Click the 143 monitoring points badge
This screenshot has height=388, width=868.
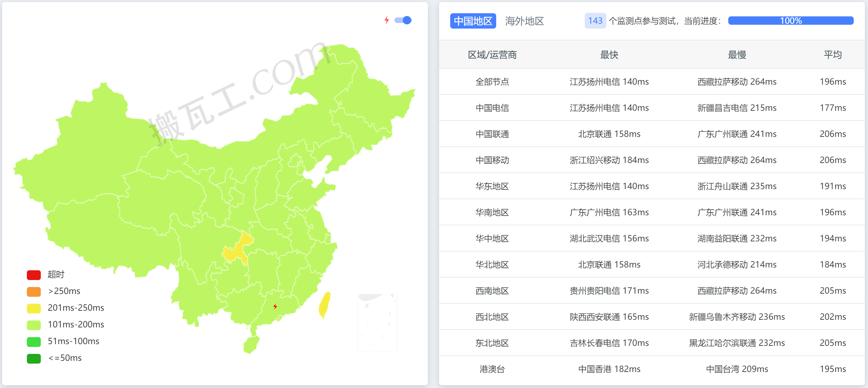point(595,21)
